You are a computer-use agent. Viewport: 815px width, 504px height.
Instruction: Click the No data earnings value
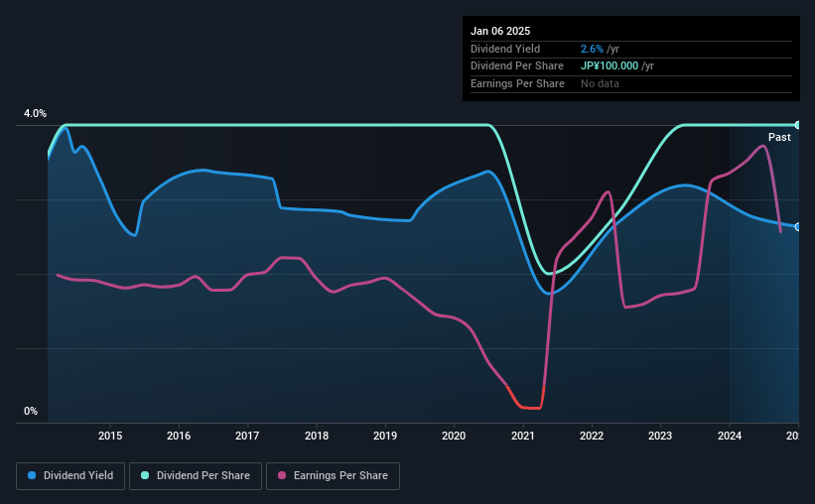click(600, 83)
